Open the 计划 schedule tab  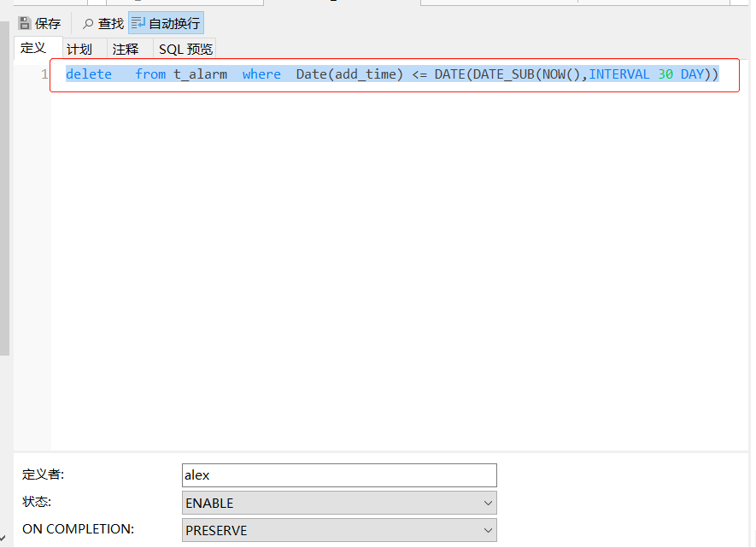[79, 49]
